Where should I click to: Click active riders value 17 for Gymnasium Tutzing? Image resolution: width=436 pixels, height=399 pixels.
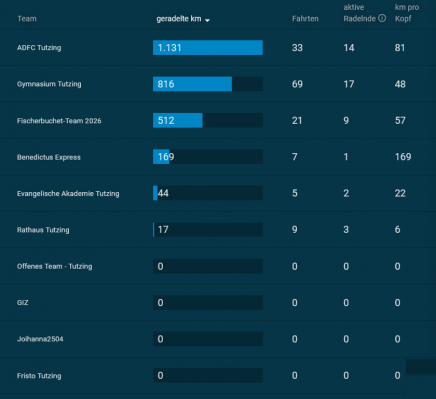tap(349, 84)
